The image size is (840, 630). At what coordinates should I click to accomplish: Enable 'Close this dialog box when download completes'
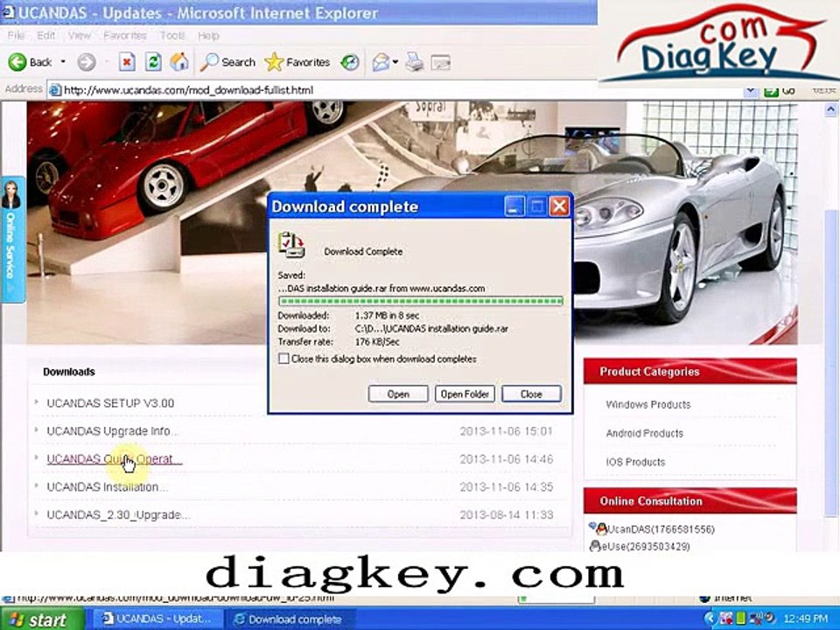(x=283, y=359)
